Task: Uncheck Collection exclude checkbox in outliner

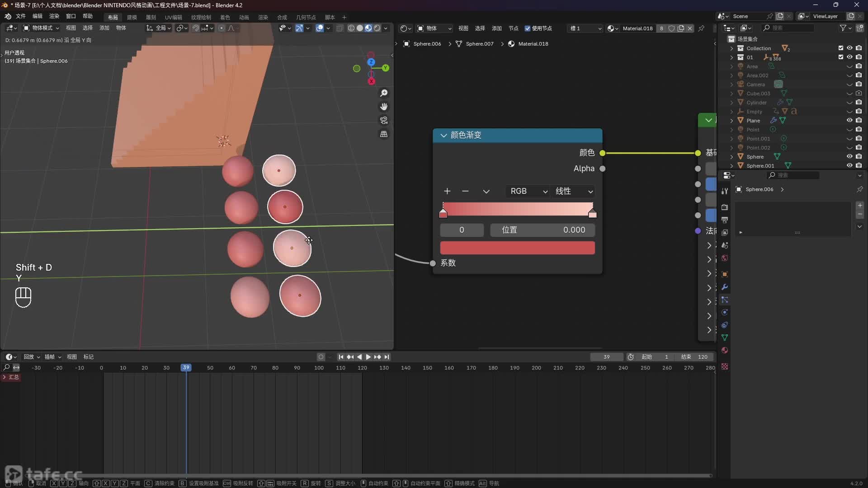Action: (x=841, y=48)
